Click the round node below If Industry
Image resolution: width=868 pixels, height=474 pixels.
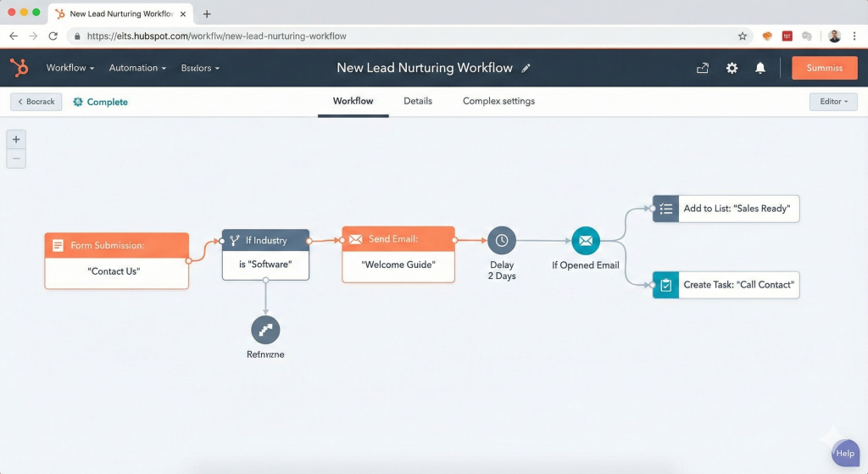[265, 330]
